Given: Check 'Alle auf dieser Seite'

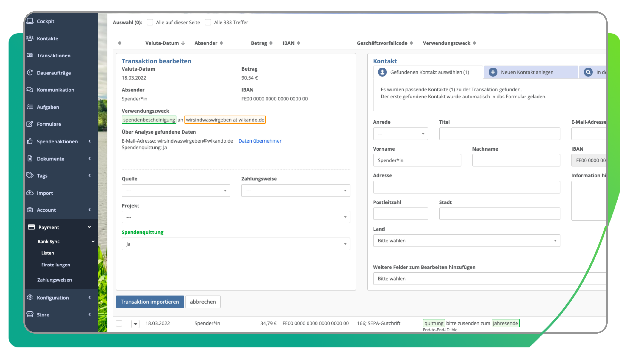Looking at the screenshot, I should tap(150, 22).
